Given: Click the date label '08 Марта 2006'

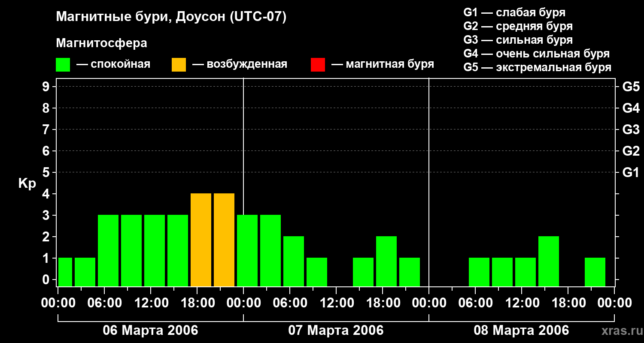Looking at the screenshot, I should (x=521, y=331).
